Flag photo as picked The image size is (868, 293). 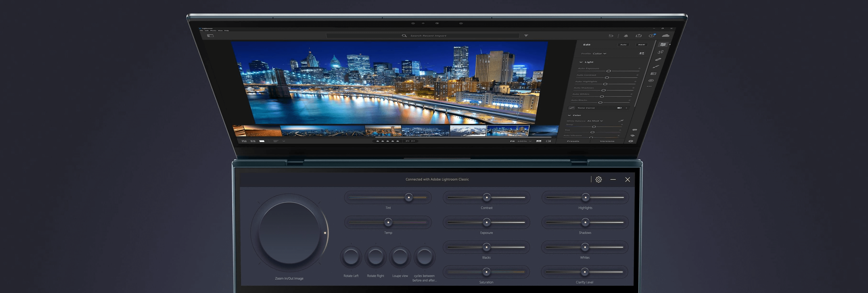[407, 141]
